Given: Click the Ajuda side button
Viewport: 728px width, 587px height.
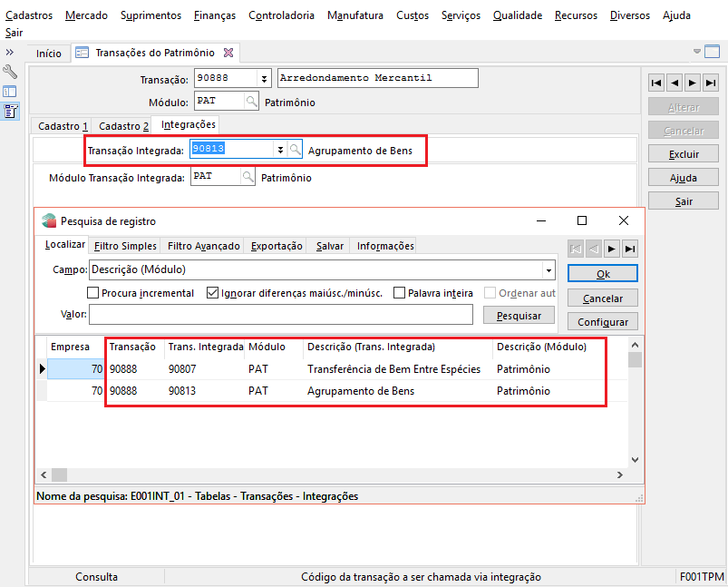Looking at the screenshot, I should pos(684,178).
